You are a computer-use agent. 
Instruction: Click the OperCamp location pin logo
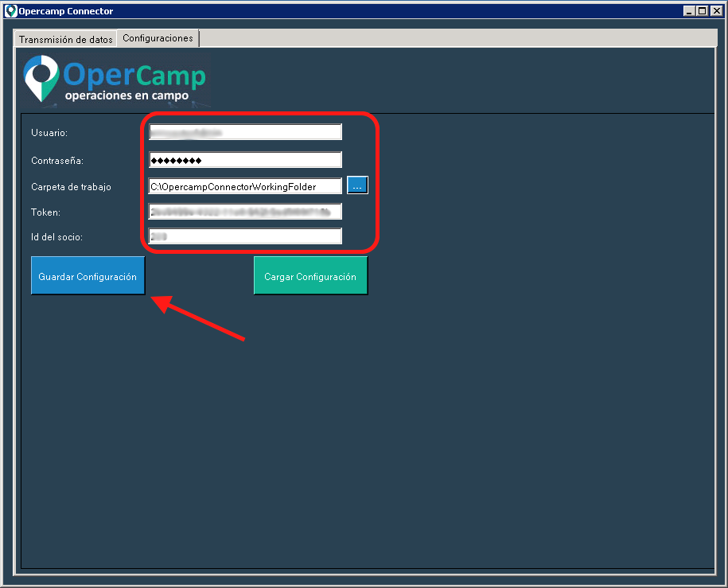point(41,78)
